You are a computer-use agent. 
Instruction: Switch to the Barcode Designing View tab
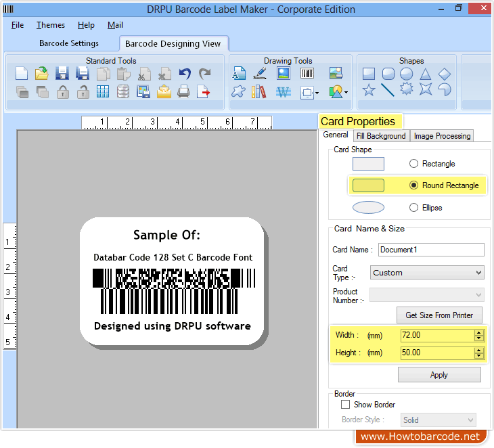tap(173, 43)
